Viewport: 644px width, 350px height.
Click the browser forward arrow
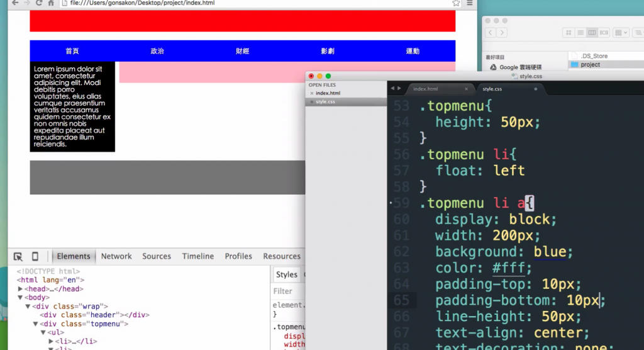click(27, 3)
